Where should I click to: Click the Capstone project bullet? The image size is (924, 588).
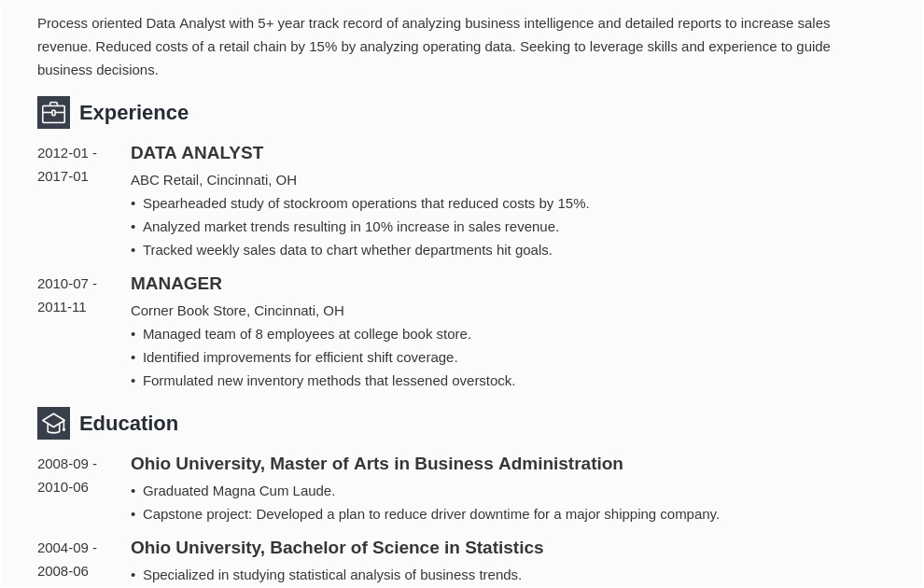click(430, 514)
